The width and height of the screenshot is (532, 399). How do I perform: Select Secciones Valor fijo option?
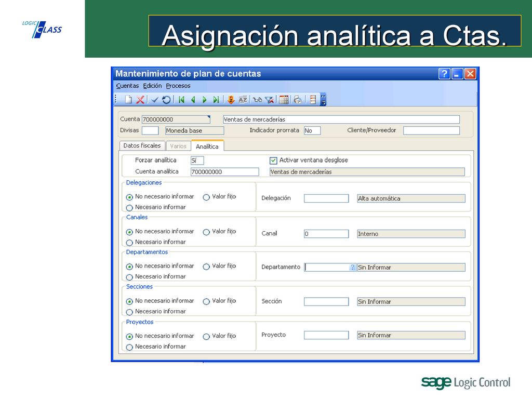point(206,301)
